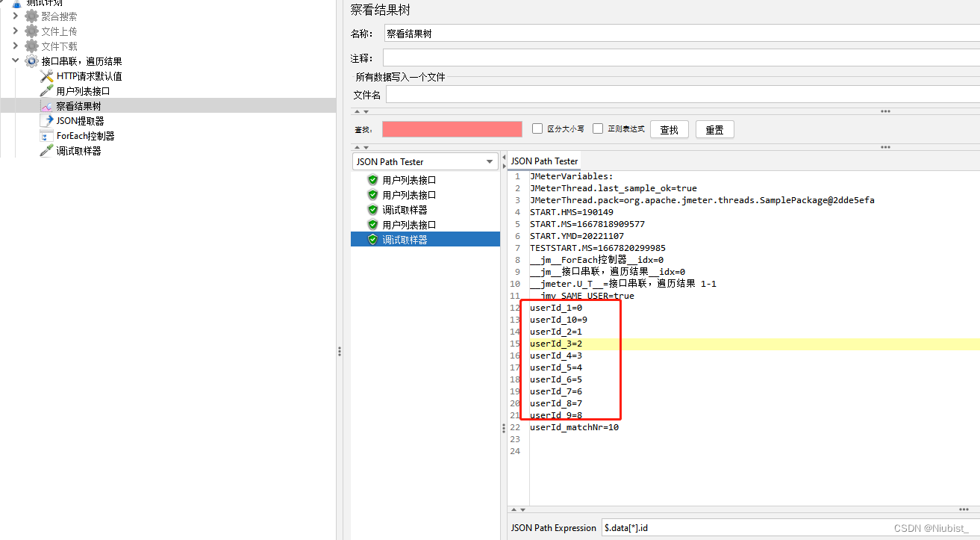The image size is (980, 540).
Task: Click the wrench icon of HTTP请求默认值
Action: pos(46,76)
